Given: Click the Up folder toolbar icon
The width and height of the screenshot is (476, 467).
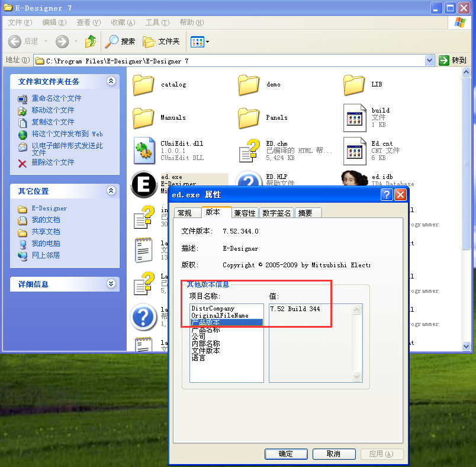Looking at the screenshot, I should [x=90, y=41].
